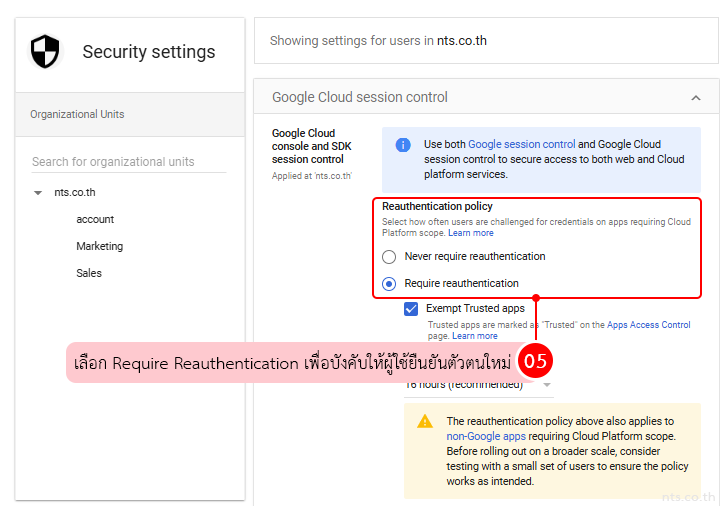720x506 pixels.
Task: Select Never require reauthentication
Action: click(389, 257)
